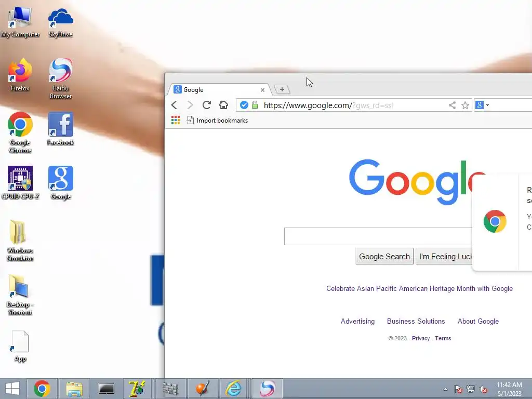
Task: Open a new browser tab
Action: click(x=282, y=89)
